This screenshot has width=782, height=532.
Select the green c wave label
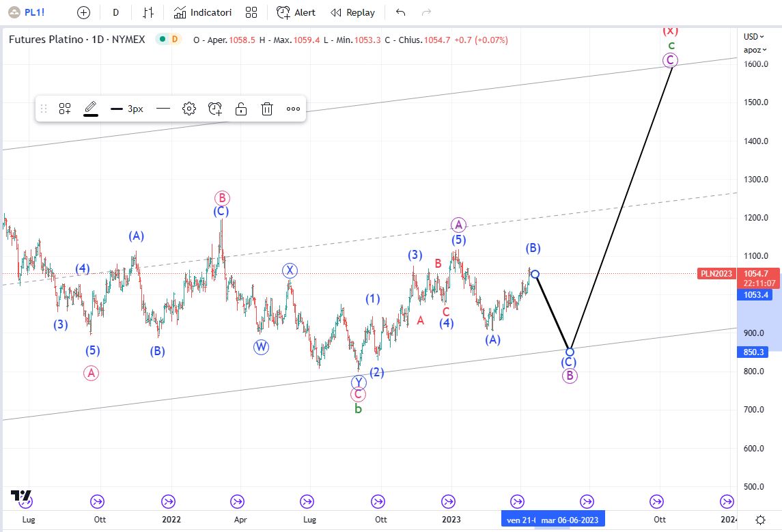point(671,46)
